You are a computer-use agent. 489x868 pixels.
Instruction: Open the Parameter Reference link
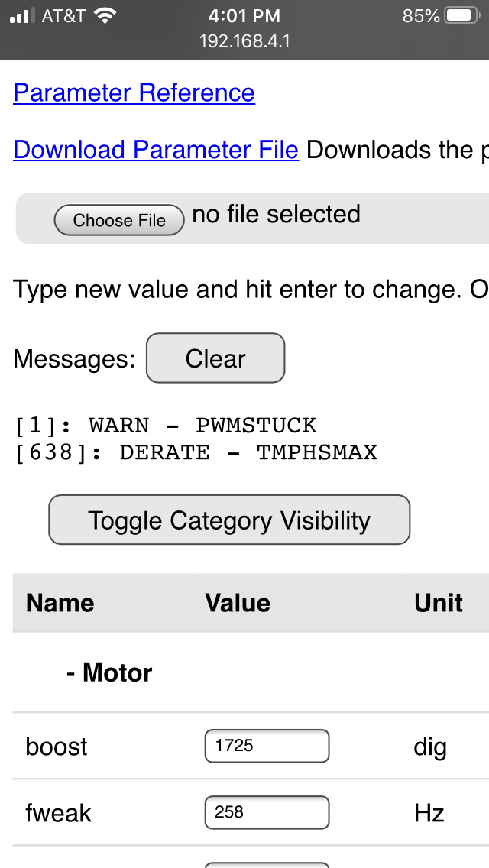click(134, 92)
